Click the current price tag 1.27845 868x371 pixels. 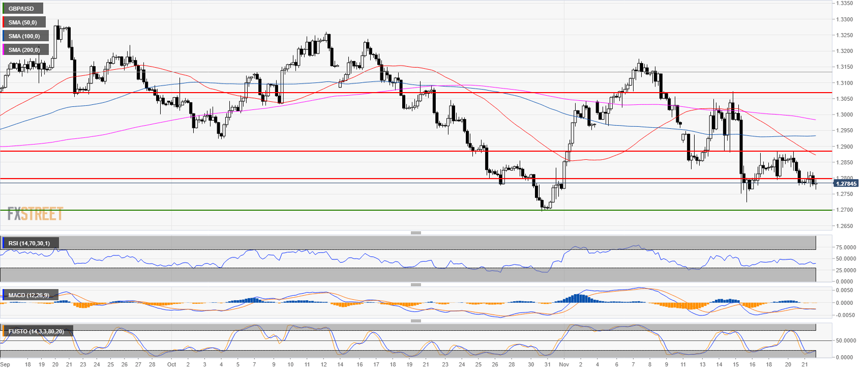click(x=846, y=184)
